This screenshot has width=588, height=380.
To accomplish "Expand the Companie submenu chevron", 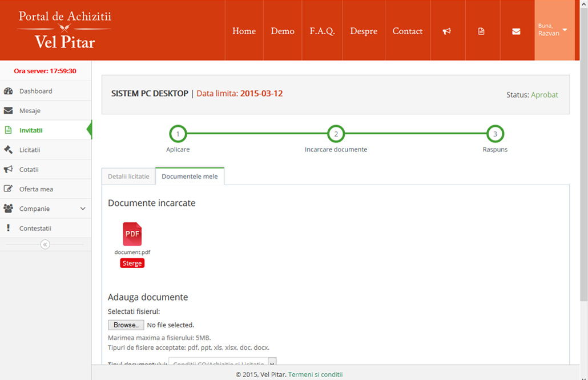I will [83, 209].
